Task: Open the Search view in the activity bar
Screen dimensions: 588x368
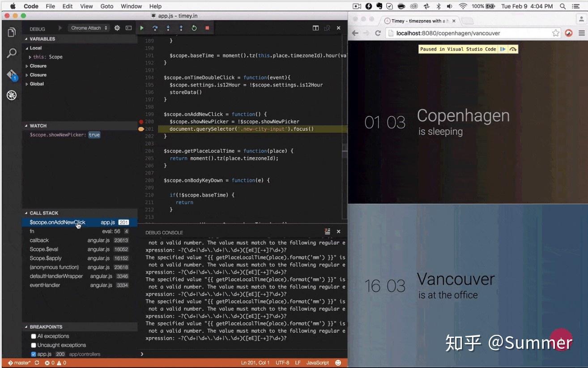Action: pyautogui.click(x=11, y=53)
